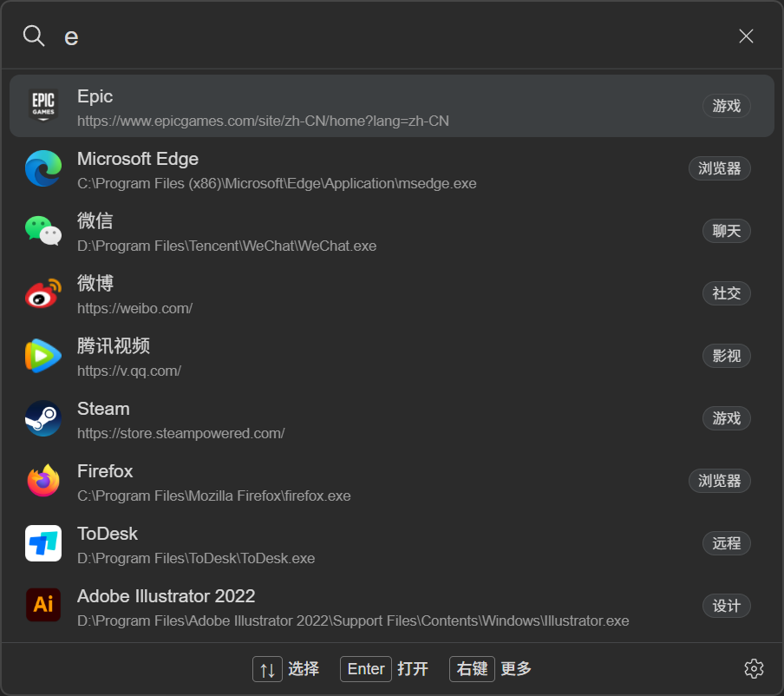Click the 打开 label in footer
This screenshot has width=784, height=696.
point(413,669)
